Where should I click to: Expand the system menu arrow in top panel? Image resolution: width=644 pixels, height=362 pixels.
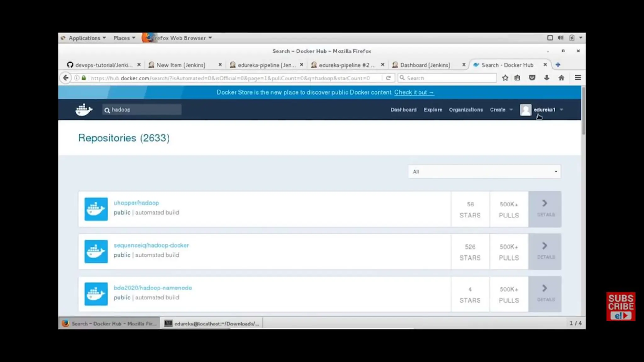[581, 38]
